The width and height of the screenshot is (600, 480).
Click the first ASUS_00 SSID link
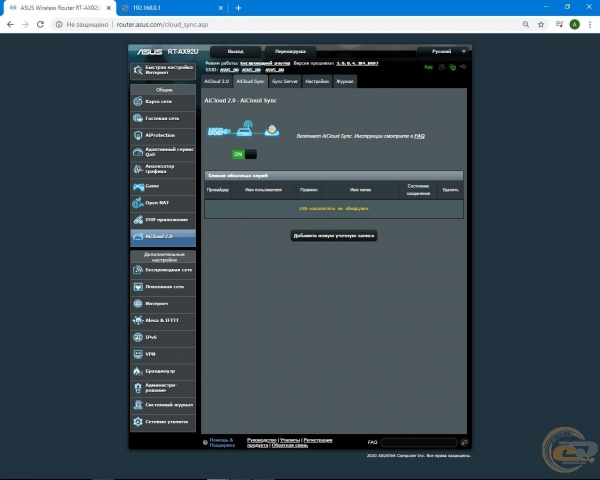229,70
